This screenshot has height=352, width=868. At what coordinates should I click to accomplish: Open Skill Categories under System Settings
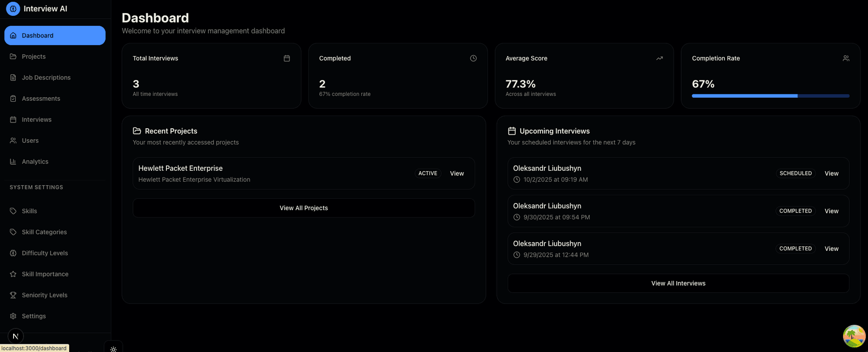click(44, 232)
